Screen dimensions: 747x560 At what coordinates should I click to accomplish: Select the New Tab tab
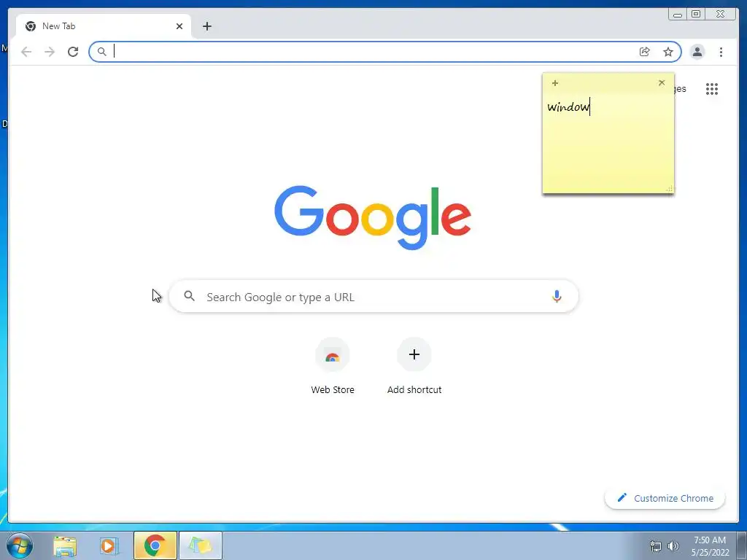pyautogui.click(x=104, y=26)
